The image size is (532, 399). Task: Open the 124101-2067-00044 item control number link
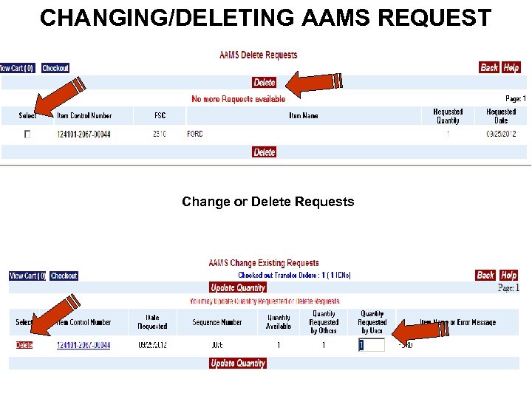click(83, 345)
